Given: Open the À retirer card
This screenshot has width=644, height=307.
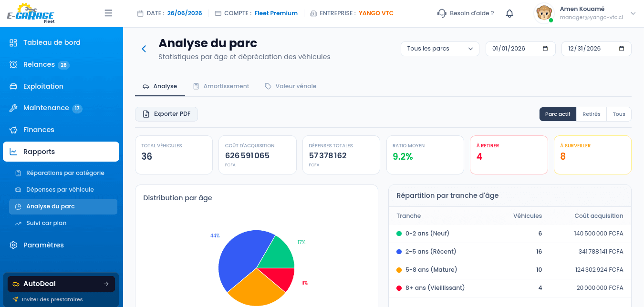Looking at the screenshot, I should 509,155.
